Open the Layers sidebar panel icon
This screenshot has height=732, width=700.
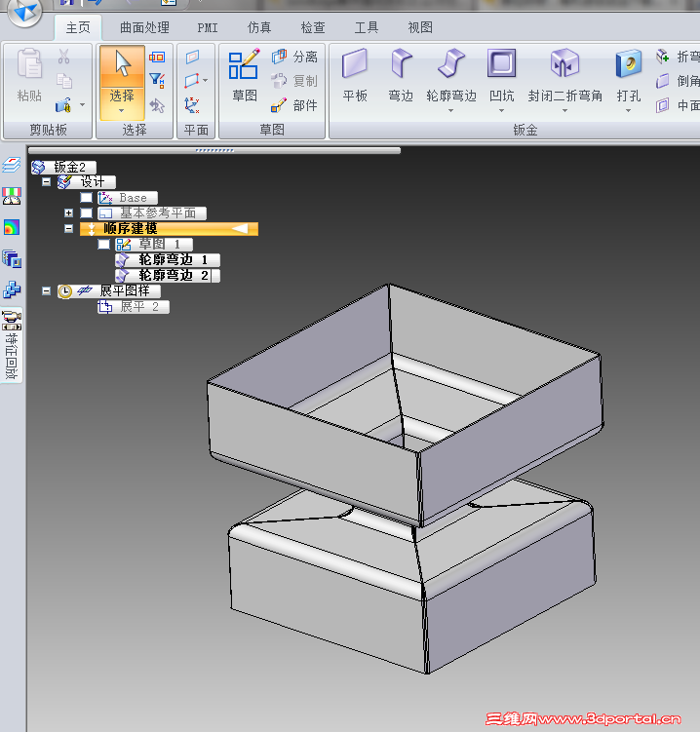[12, 165]
